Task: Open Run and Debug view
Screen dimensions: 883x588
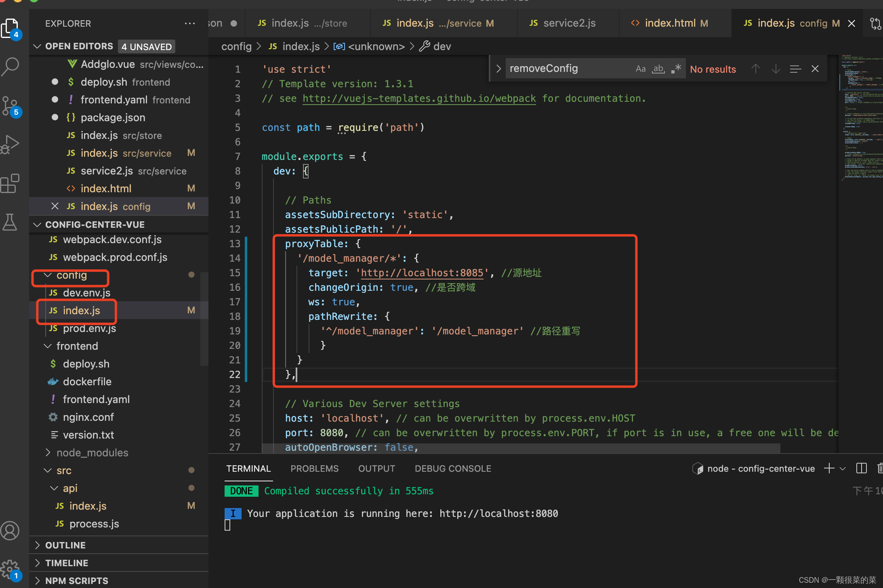Action: 11,145
